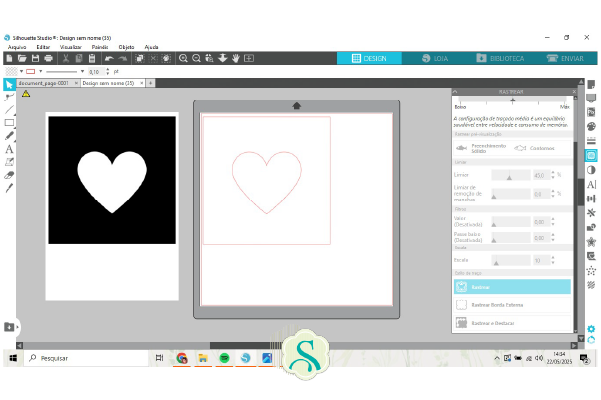601x400 pixels.
Task: Pick the Line drawing tool
Action: 9,110
